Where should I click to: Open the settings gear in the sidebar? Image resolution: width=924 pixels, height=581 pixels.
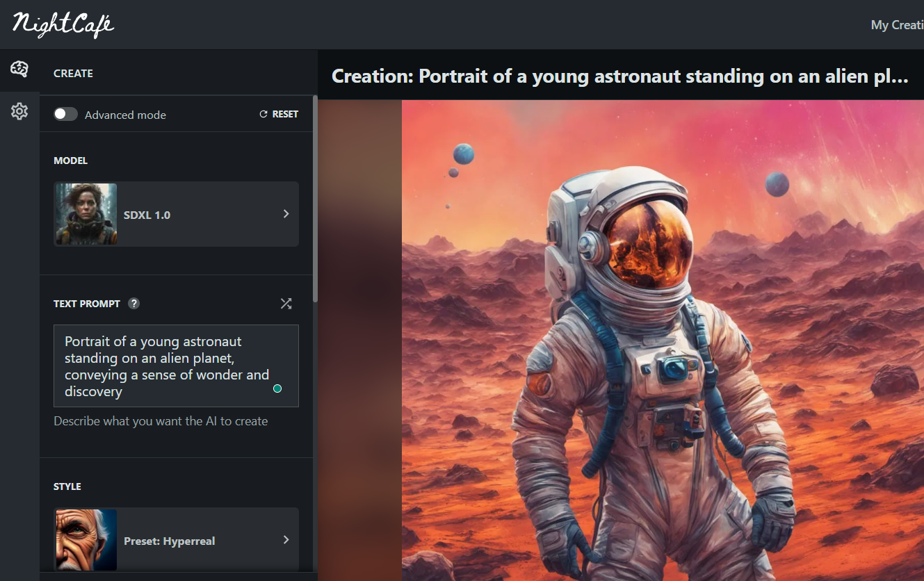coord(19,111)
